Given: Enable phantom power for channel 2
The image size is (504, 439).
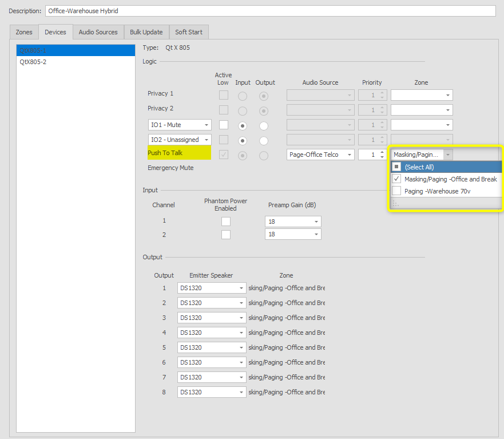Looking at the screenshot, I should click(227, 235).
